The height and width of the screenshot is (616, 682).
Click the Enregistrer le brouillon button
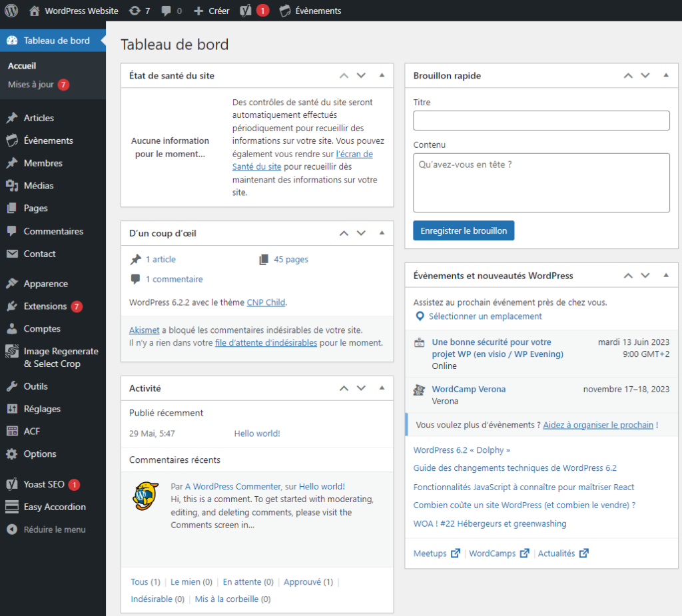(x=464, y=230)
